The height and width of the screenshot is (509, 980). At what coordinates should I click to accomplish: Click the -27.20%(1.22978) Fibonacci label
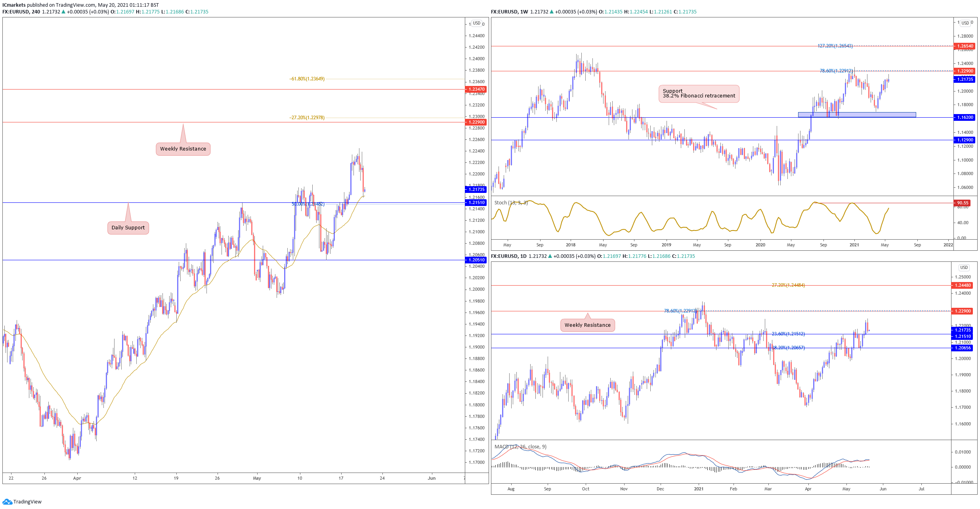pyautogui.click(x=307, y=118)
